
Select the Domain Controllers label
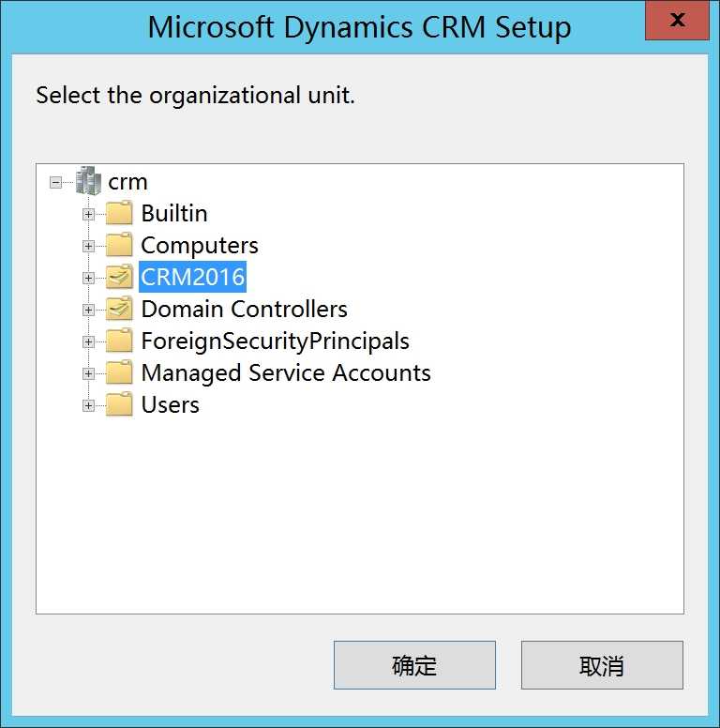point(244,309)
